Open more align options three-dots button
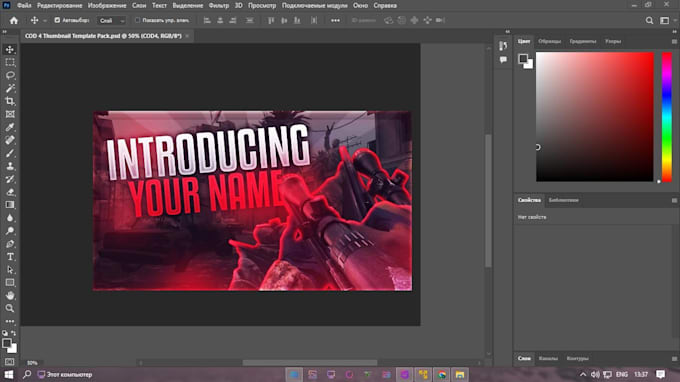The width and height of the screenshot is (680, 382). [335, 20]
